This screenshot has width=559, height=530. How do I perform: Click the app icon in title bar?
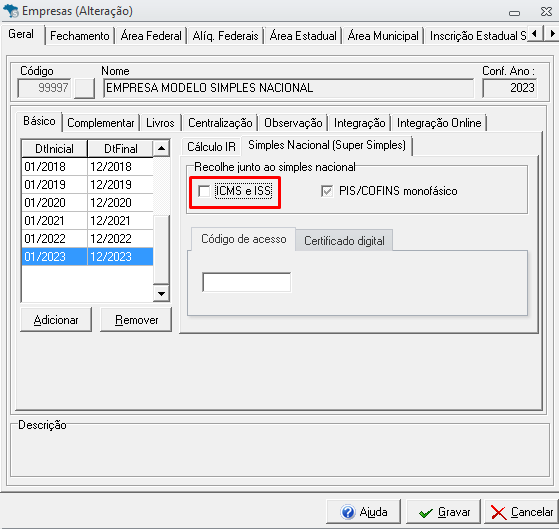click(x=10, y=11)
